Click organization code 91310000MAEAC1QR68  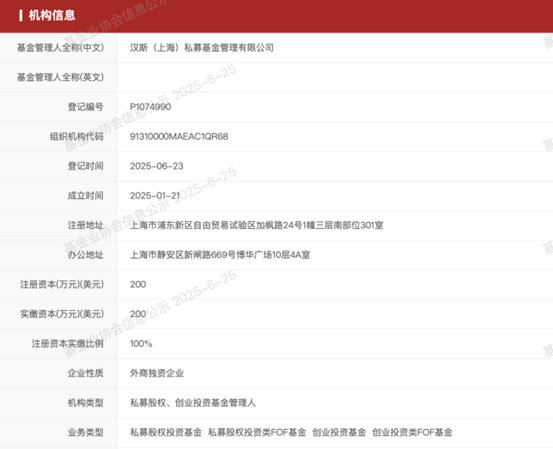(x=179, y=136)
